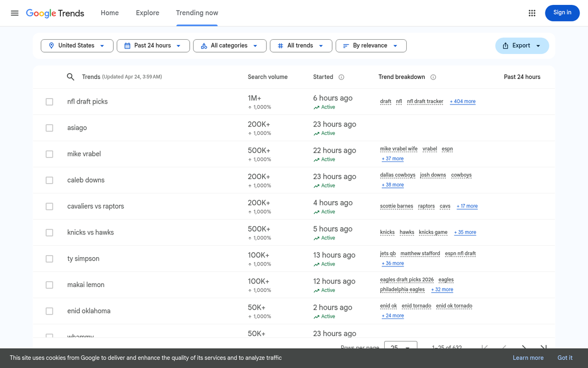Check the checkbox for nfl draft picks

[49, 102]
